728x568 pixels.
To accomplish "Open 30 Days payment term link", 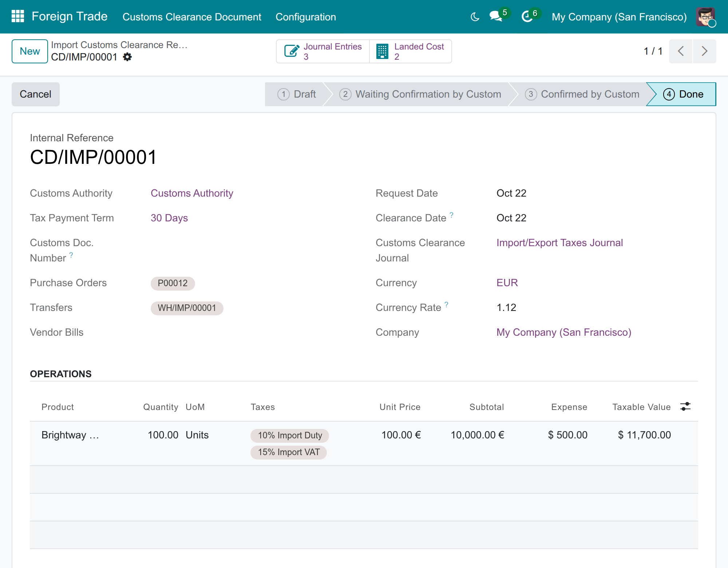I will click(169, 218).
